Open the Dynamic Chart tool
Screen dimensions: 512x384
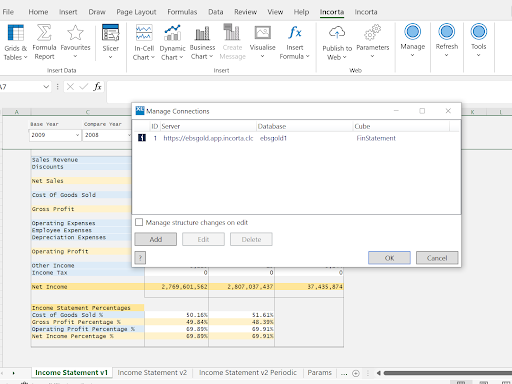pyautogui.click(x=172, y=33)
